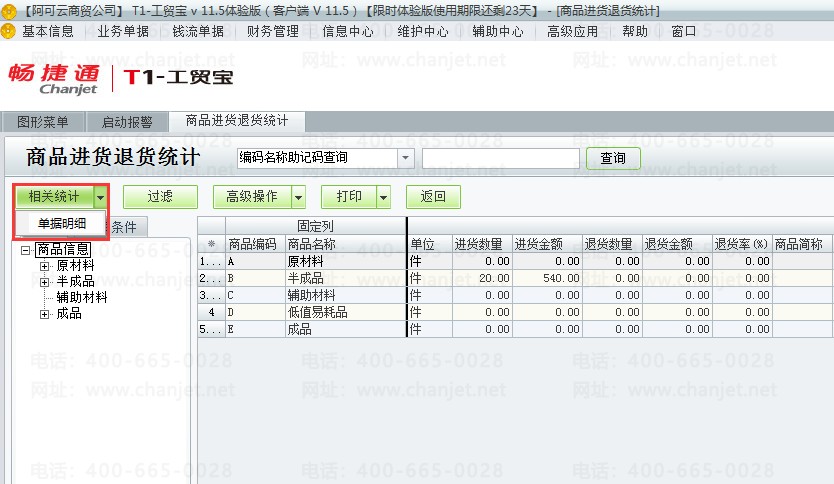This screenshot has height=484, width=834.
Task: Expand the 原材料 tree node
Action: tap(45, 266)
